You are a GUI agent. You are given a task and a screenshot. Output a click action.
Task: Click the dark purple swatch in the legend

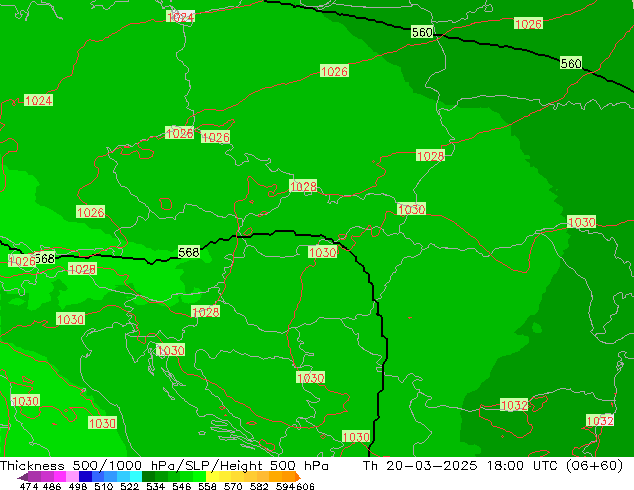point(34,477)
